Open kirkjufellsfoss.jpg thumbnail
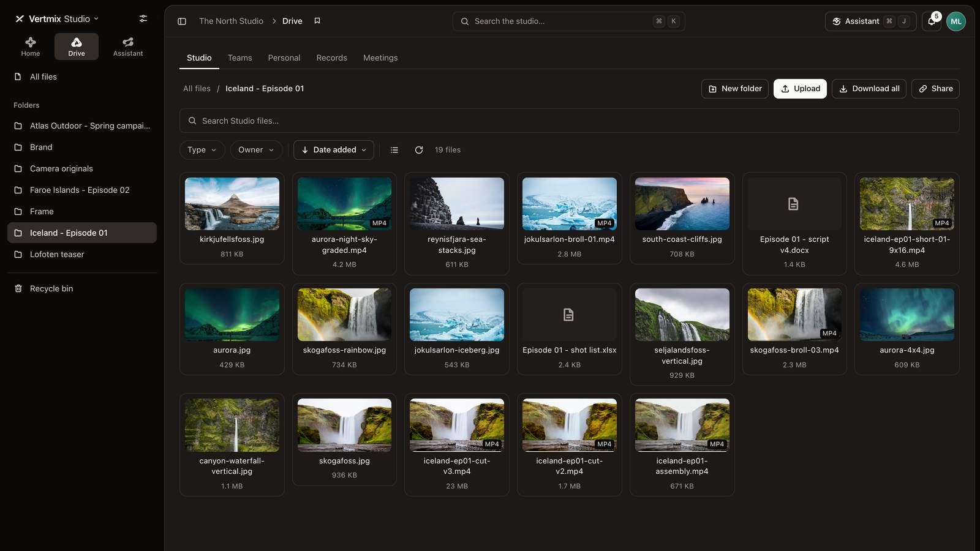This screenshot has height=551, width=980. [x=232, y=204]
